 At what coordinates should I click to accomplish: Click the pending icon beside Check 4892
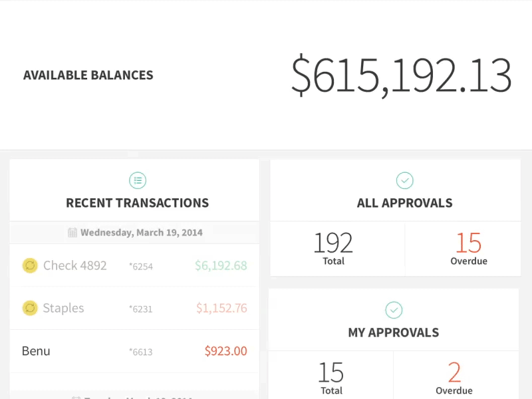pyautogui.click(x=30, y=266)
